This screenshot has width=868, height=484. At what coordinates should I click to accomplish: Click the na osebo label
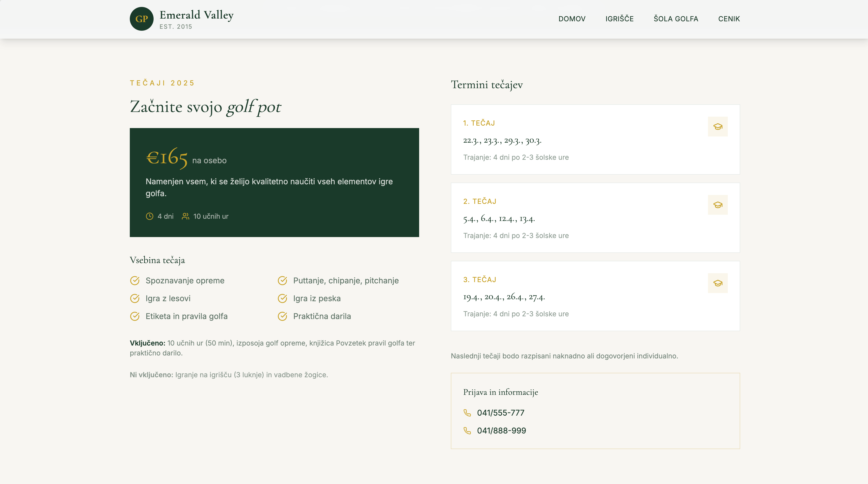(209, 161)
